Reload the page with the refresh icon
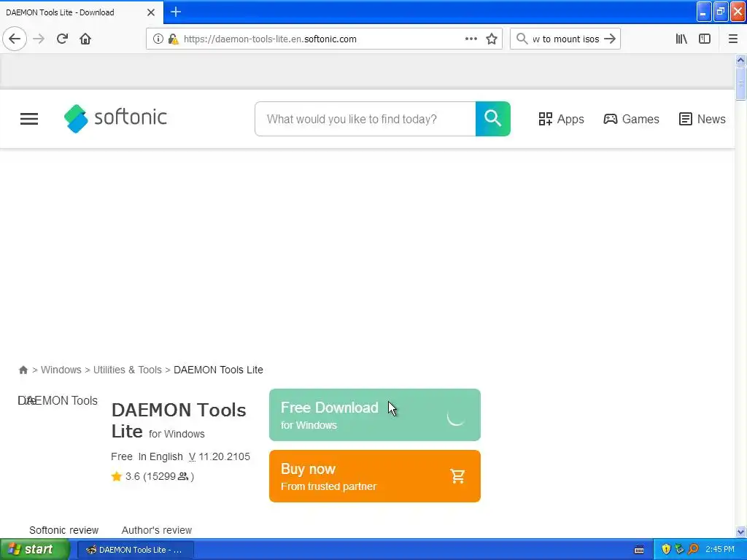The image size is (747, 560). point(63,39)
